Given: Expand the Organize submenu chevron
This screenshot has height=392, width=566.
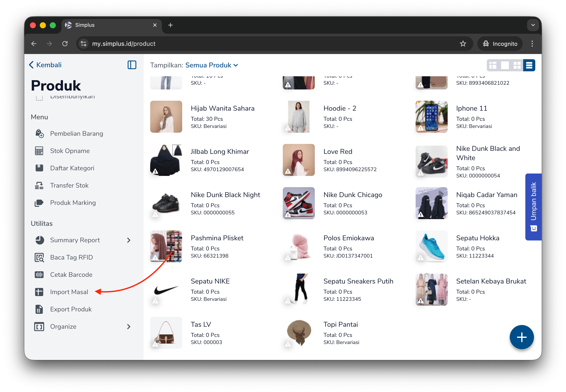Looking at the screenshot, I should tap(129, 327).
